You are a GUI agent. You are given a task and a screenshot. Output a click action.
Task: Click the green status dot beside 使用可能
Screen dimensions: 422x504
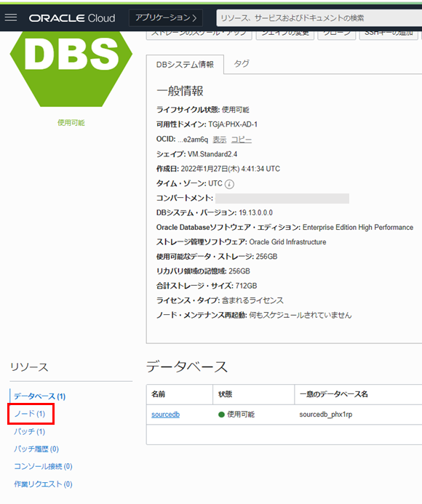[221, 415]
